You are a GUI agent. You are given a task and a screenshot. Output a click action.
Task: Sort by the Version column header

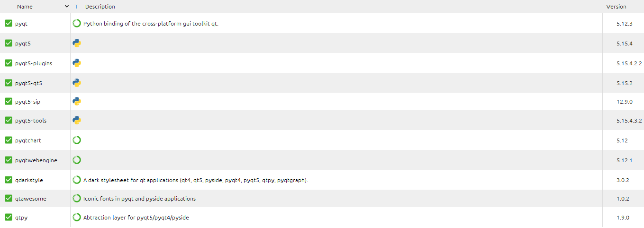(x=616, y=7)
